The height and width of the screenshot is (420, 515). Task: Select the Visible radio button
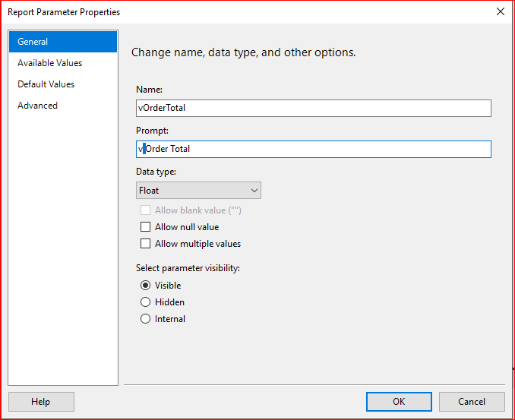click(x=146, y=286)
